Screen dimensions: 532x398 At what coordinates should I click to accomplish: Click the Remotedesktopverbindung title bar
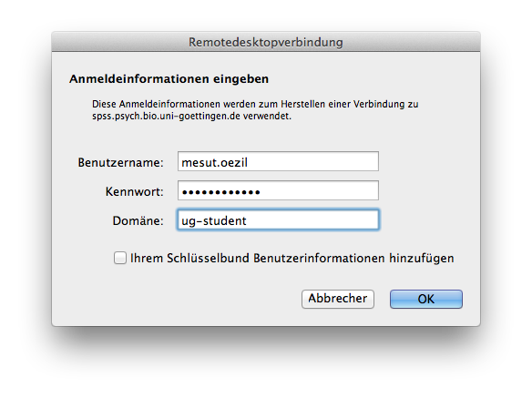(x=266, y=42)
